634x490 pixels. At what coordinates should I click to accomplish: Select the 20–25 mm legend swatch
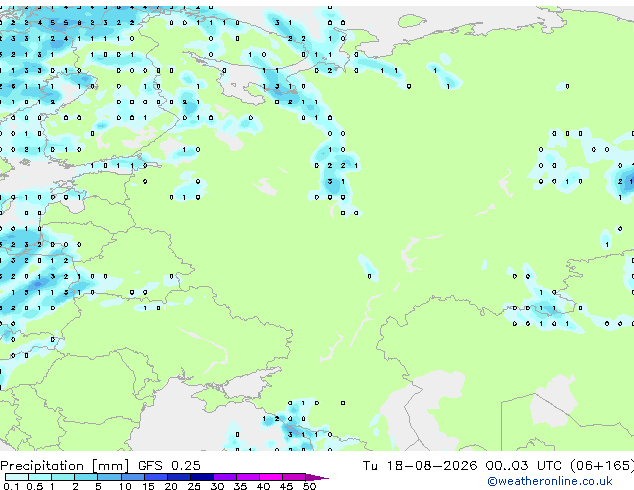point(178,477)
